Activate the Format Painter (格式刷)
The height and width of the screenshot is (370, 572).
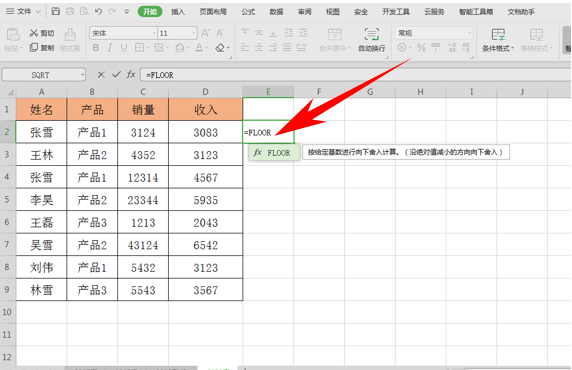click(x=70, y=40)
